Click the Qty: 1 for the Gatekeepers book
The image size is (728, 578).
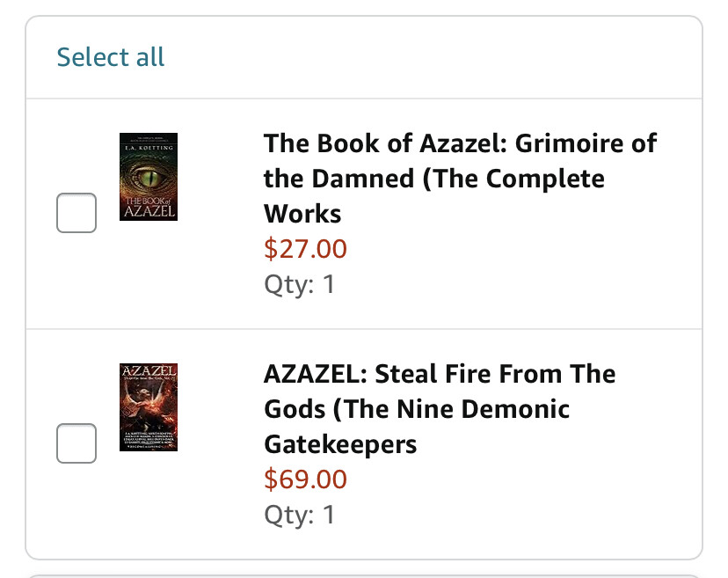point(297,515)
